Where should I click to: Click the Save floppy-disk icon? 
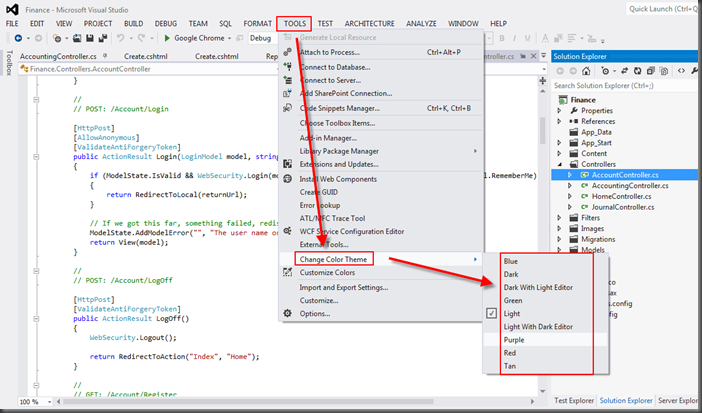click(90, 39)
